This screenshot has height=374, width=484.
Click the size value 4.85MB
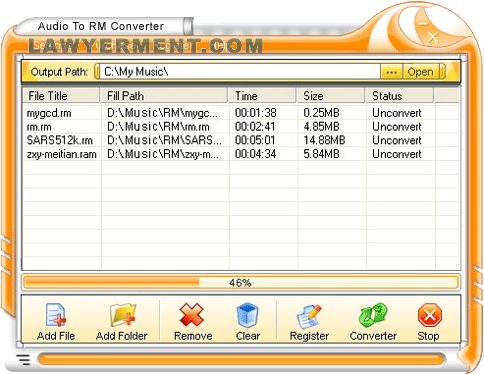(321, 127)
